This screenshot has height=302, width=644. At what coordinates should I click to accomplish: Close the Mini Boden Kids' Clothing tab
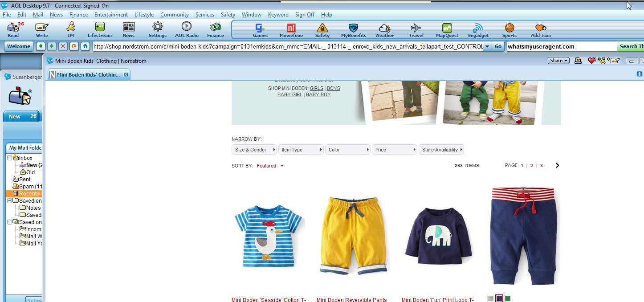coord(126,74)
